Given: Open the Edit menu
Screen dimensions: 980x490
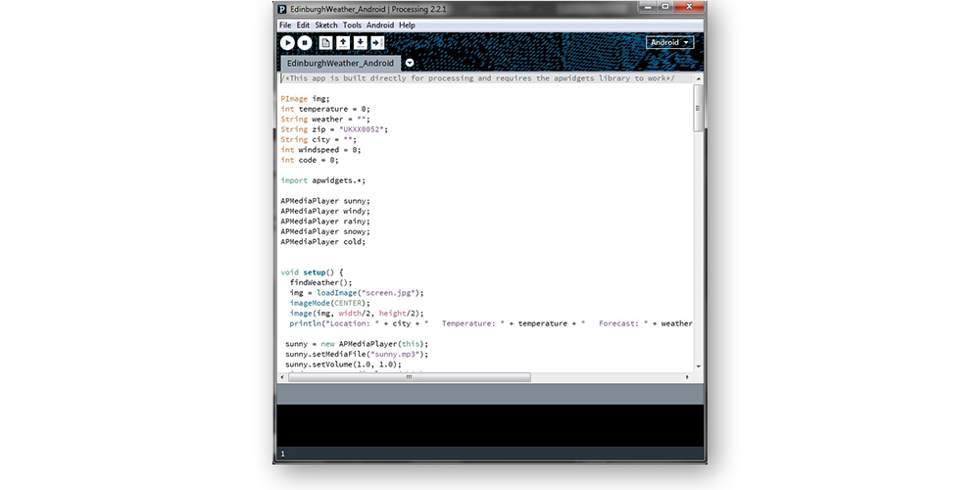Looking at the screenshot, I should 303,25.
